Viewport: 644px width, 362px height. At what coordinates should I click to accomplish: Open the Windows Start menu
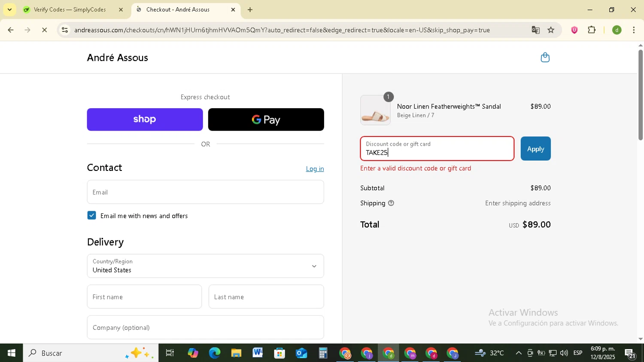coord(11,353)
